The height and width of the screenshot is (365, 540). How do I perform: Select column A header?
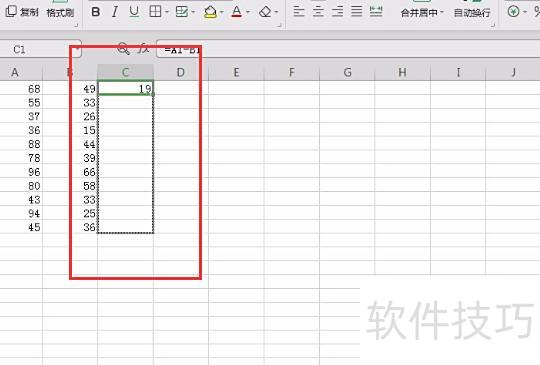tap(21, 72)
